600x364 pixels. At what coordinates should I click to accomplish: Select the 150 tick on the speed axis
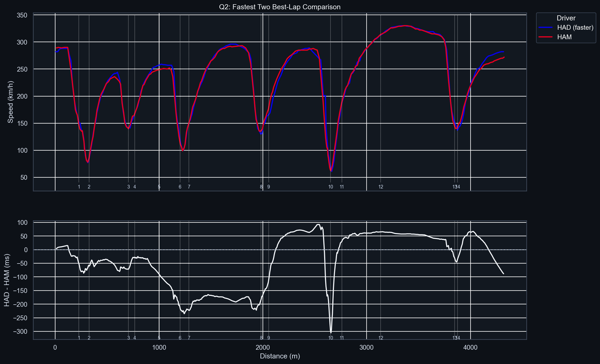click(22, 123)
